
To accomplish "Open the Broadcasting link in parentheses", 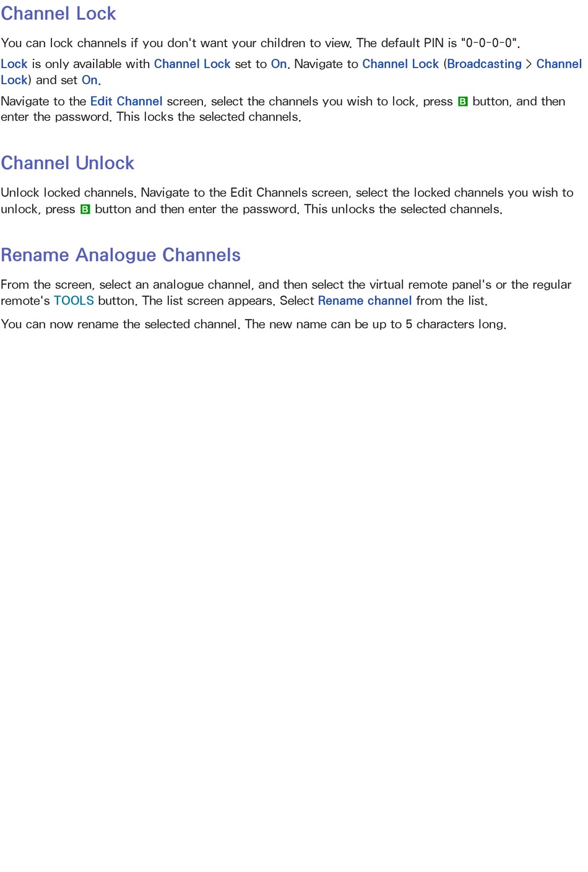I will coord(484,64).
